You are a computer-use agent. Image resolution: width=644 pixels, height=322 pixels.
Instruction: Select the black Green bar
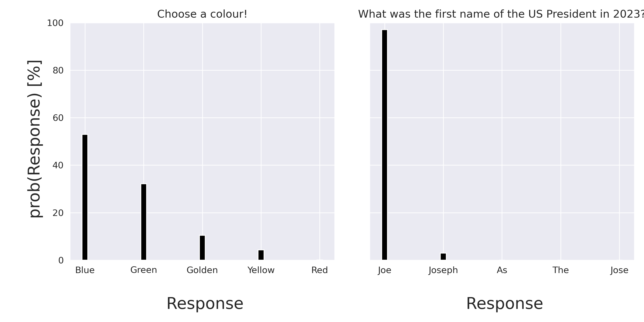pyautogui.click(x=144, y=222)
